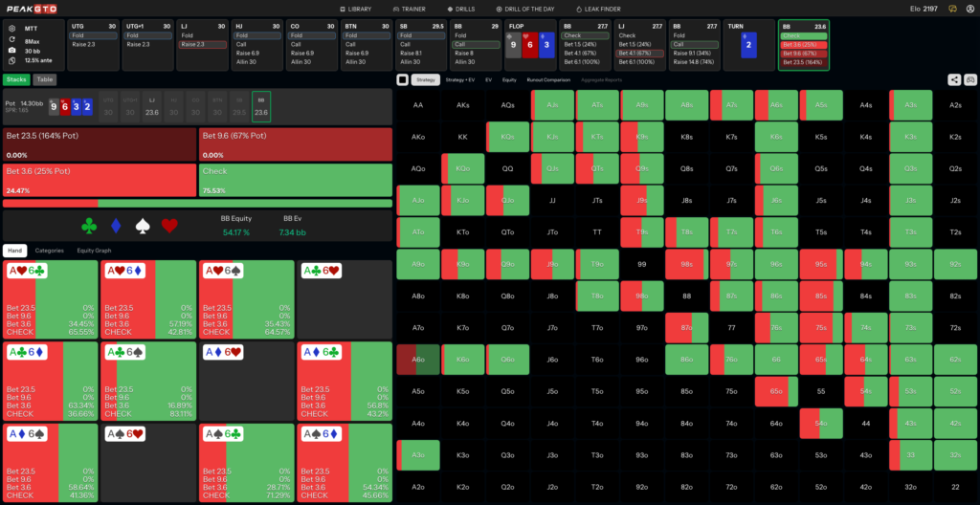Select Raise 2.3 in the LJ panel

coord(202,44)
